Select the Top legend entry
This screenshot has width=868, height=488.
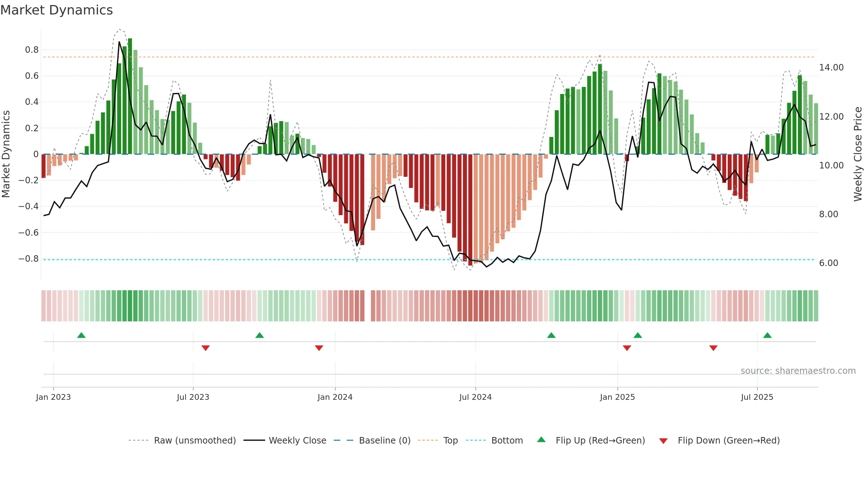tap(438, 440)
